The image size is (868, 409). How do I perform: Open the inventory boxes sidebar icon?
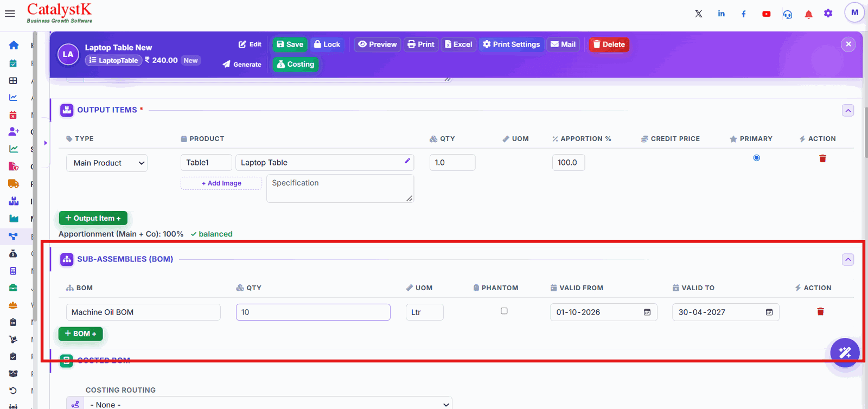tap(14, 201)
